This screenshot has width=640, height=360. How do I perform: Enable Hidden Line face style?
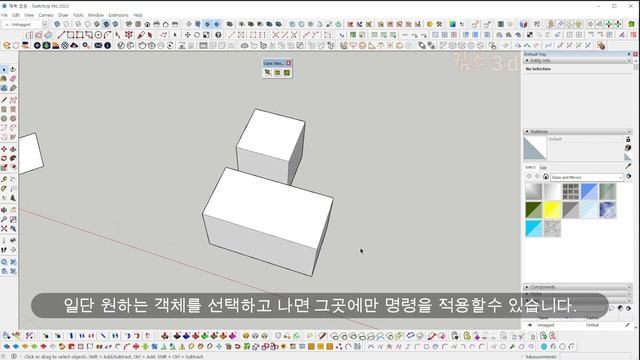click(x=87, y=24)
